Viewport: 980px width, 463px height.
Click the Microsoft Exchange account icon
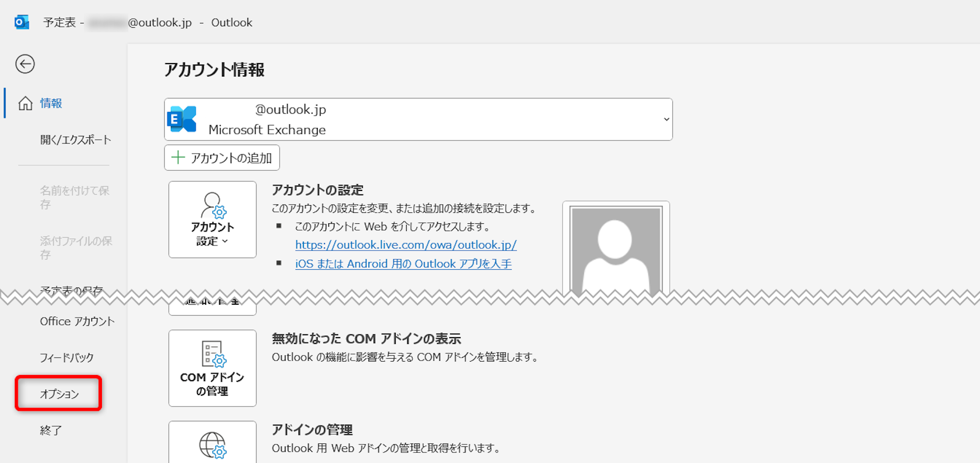click(182, 120)
